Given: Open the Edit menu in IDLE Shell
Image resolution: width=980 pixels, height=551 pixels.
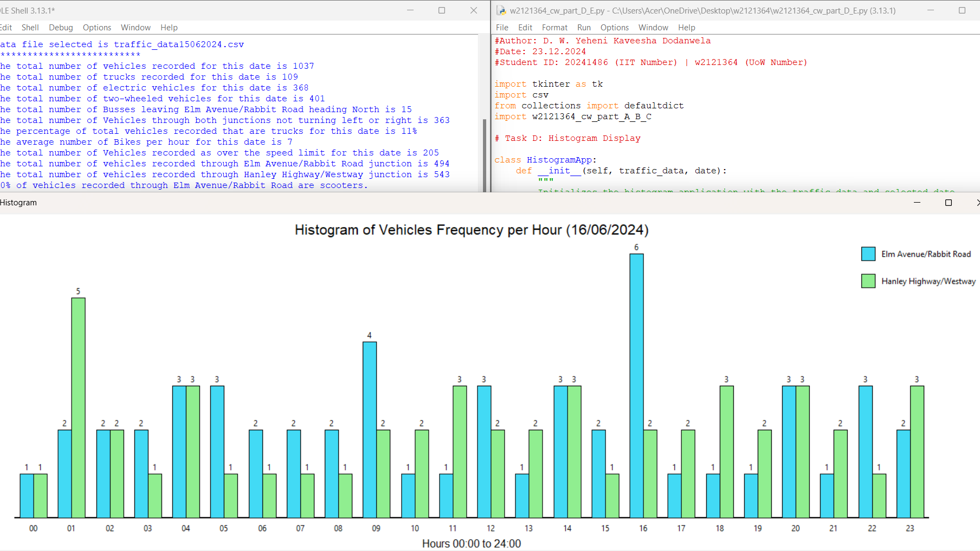Looking at the screenshot, I should coord(6,27).
